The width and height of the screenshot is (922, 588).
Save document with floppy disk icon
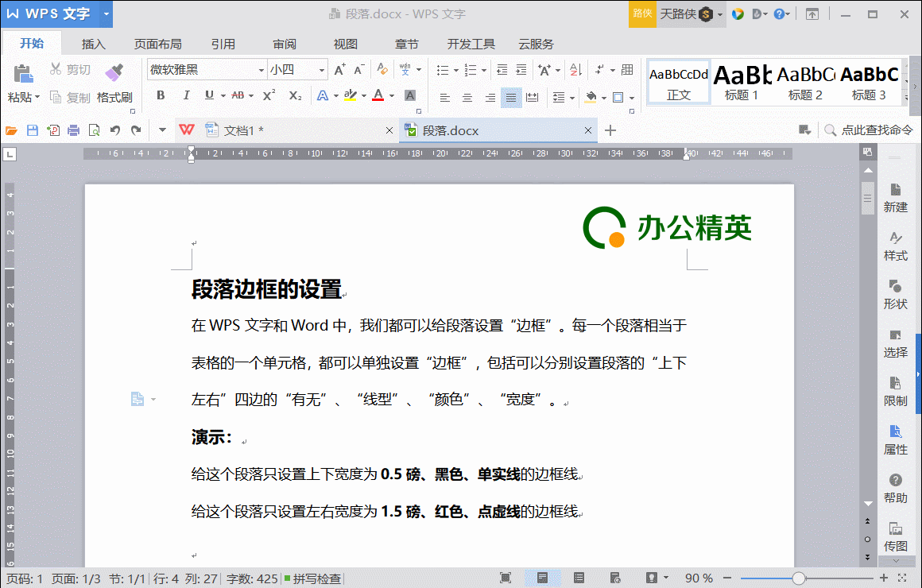[33, 130]
